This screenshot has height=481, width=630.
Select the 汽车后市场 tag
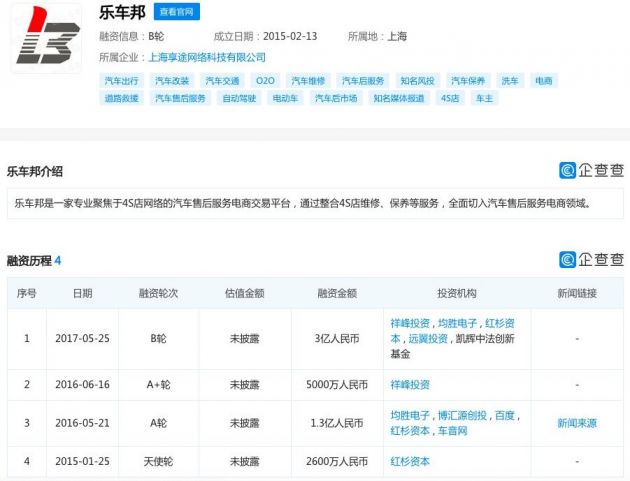click(x=336, y=98)
